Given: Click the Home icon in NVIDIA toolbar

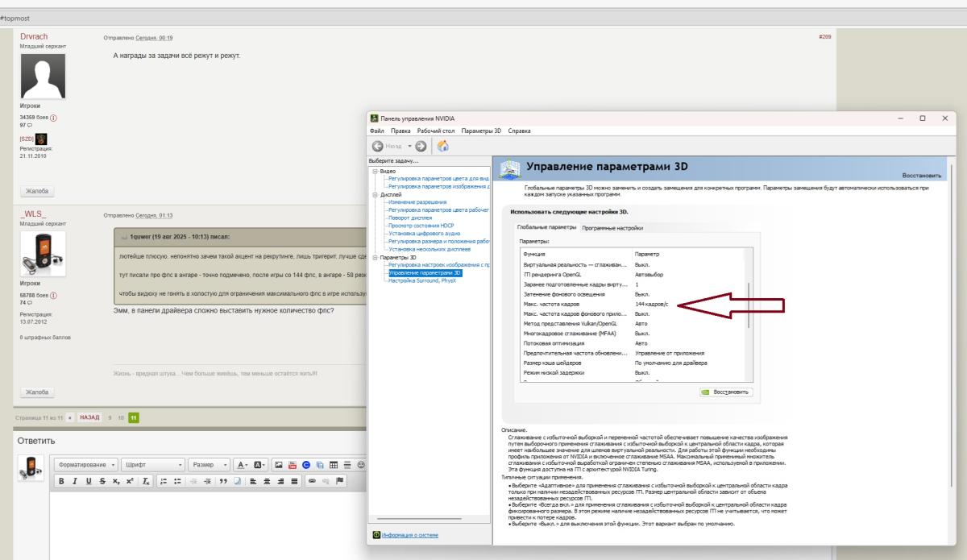Looking at the screenshot, I should point(442,146).
